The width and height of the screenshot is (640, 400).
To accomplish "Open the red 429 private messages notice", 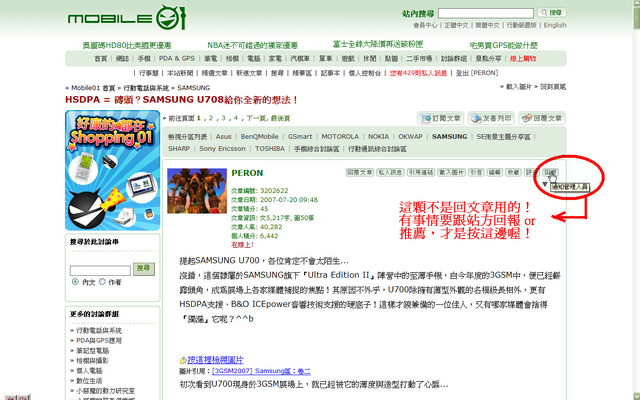I will click(418, 73).
